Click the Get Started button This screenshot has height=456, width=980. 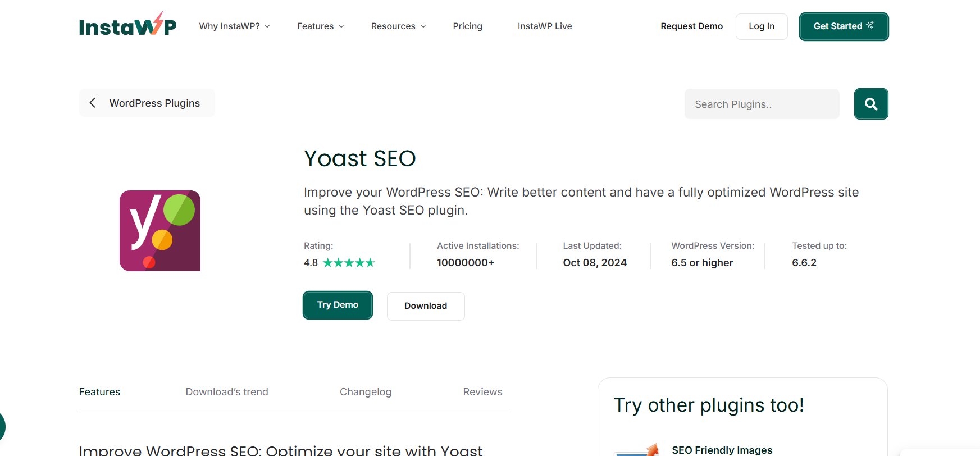tap(844, 26)
